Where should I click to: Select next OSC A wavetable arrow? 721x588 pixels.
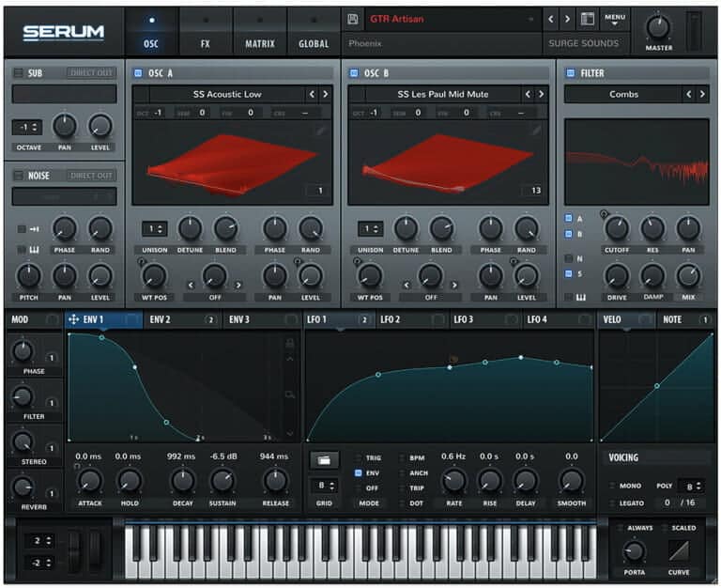coord(326,94)
